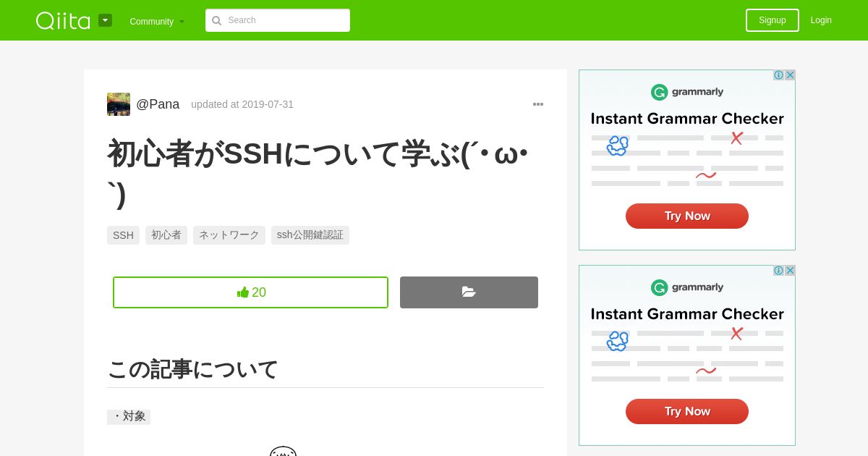868x456 pixels.
Task: Open ad info icon on top Grammarly ad
Action: [x=778, y=75]
